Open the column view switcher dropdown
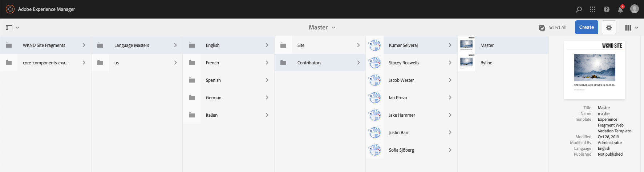This screenshot has height=172, width=644. click(631, 28)
